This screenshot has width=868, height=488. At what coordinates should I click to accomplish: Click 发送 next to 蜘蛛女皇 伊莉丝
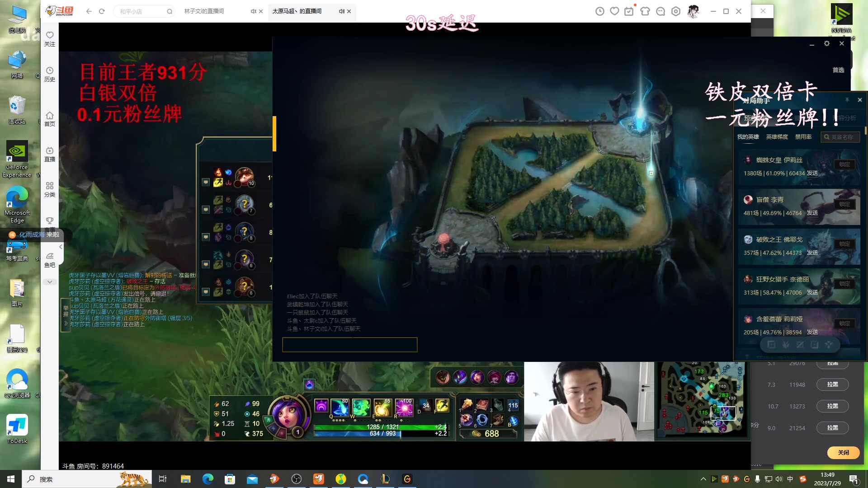pos(812,173)
